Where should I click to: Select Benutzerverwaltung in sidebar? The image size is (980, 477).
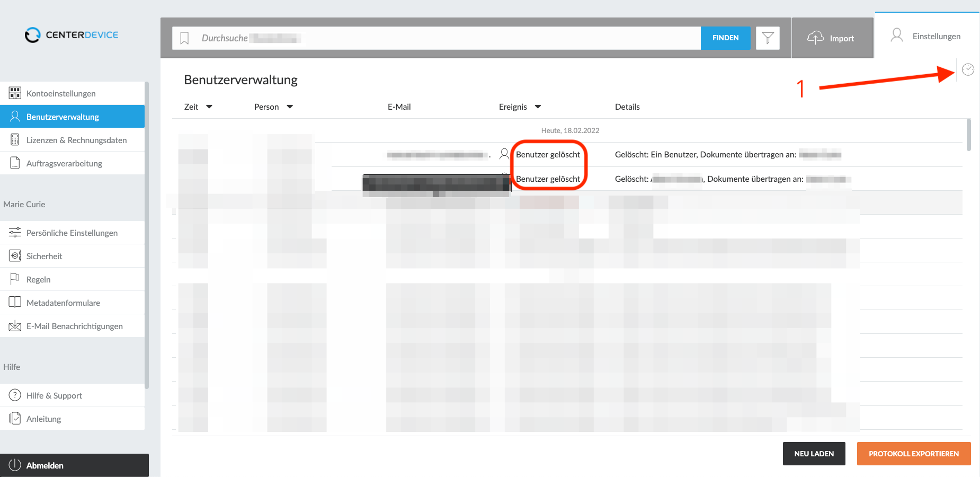(72, 117)
